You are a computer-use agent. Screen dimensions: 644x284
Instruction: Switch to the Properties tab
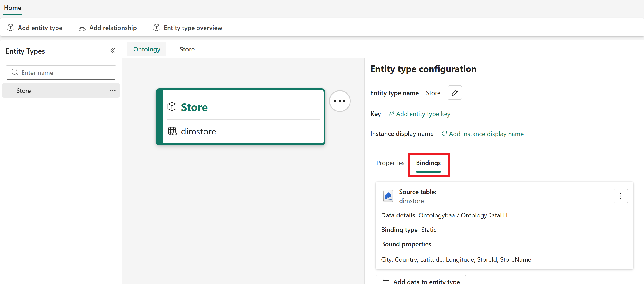tap(390, 163)
